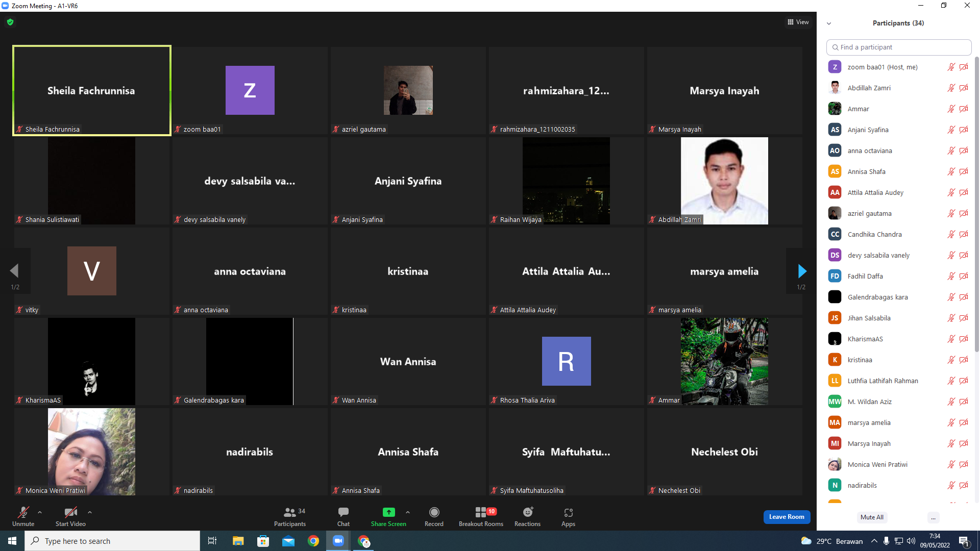The width and height of the screenshot is (980, 551).
Task: Expand audio options arrow next to Unmute
Action: [40, 512]
